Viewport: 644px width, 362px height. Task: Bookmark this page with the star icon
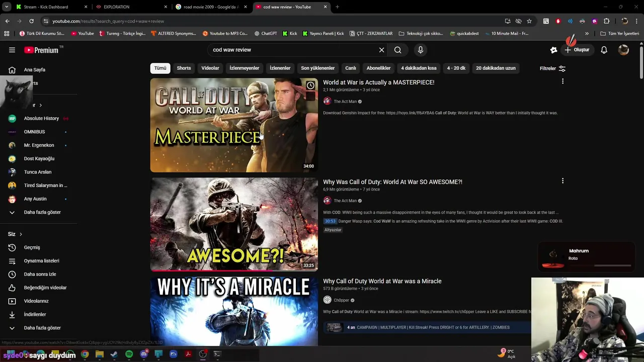click(x=529, y=21)
